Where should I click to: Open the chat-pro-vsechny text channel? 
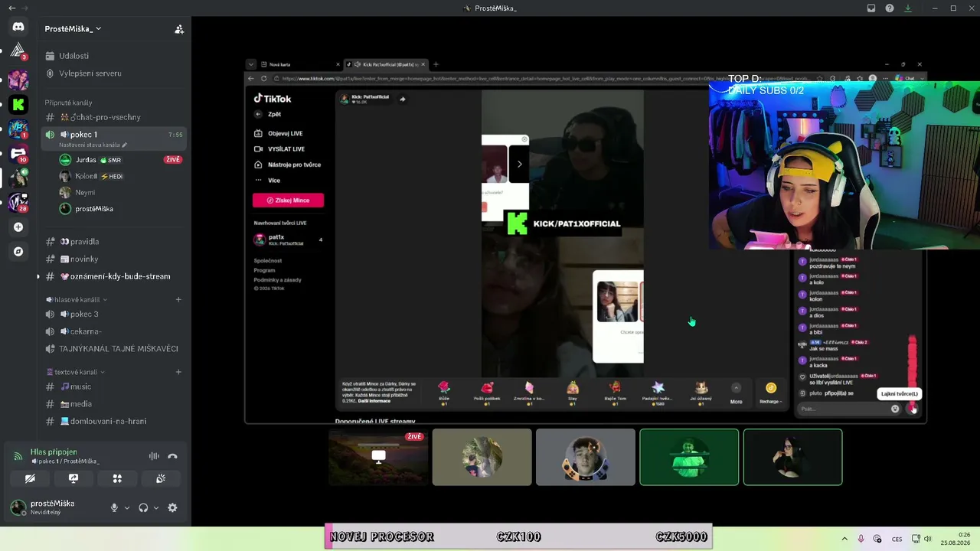click(113, 117)
